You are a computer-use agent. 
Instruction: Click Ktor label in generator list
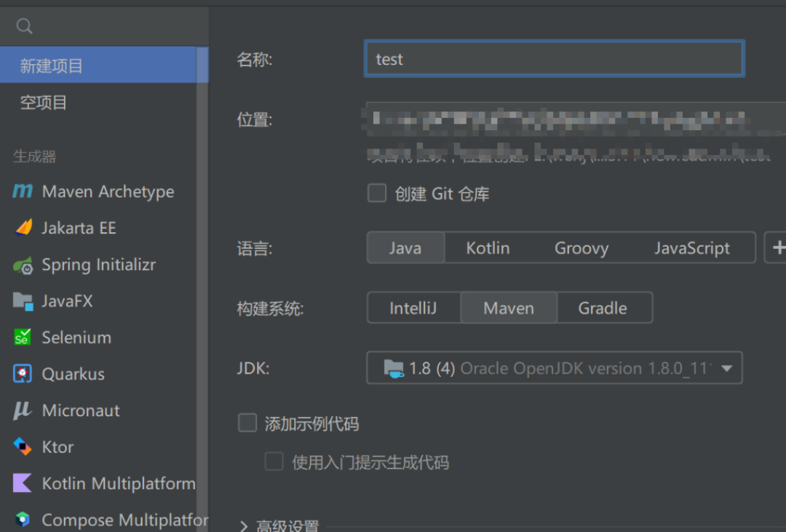tap(57, 446)
